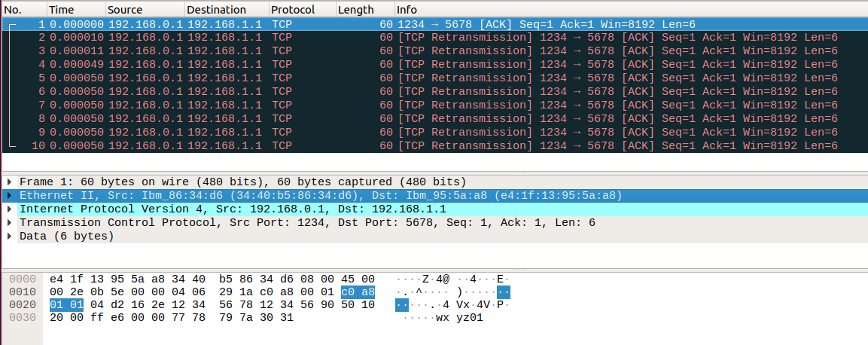Click hex offset 0000 row bytes
868x345 pixels.
click(212, 279)
